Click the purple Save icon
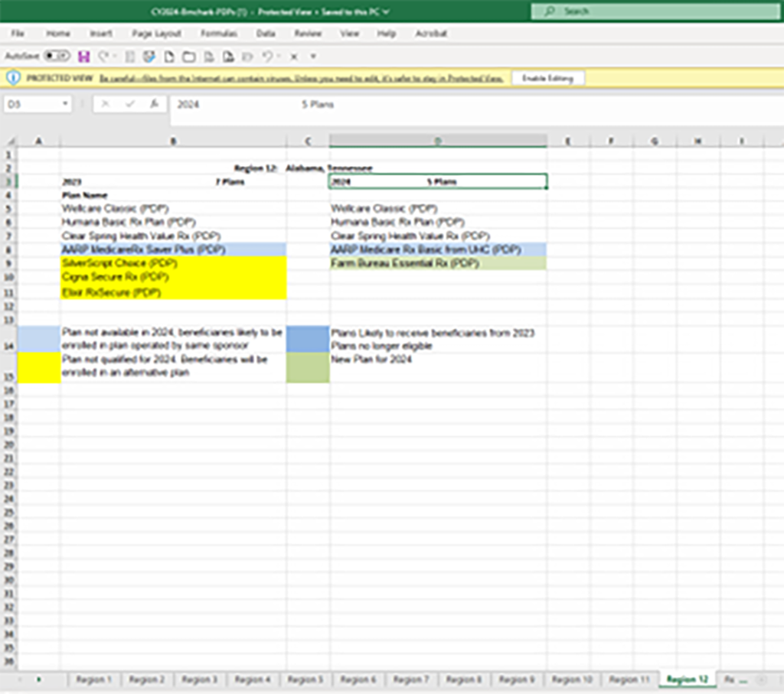 [x=84, y=57]
